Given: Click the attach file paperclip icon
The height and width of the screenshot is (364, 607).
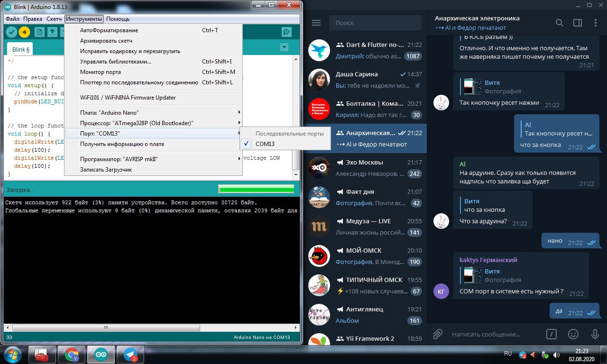Looking at the screenshot, I should pyautogui.click(x=438, y=334).
